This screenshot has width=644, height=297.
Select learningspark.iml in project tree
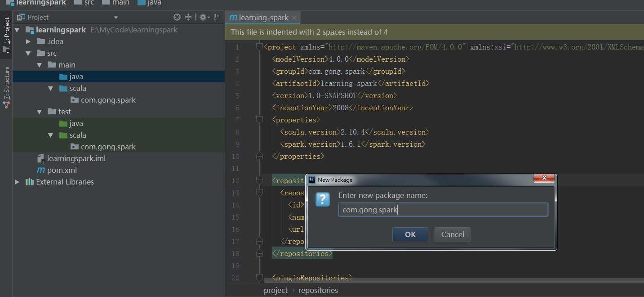click(x=76, y=158)
